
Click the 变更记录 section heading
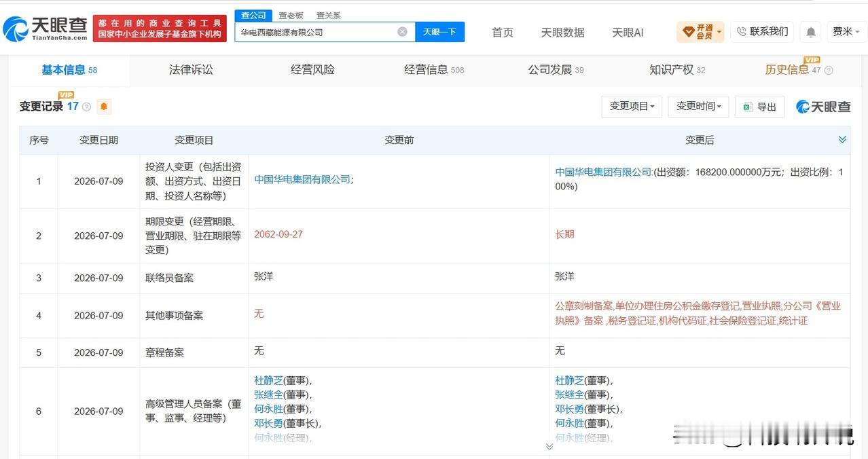pyautogui.click(x=41, y=107)
